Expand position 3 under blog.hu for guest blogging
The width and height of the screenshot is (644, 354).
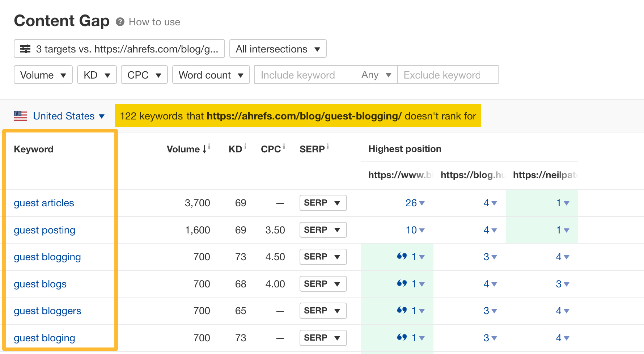[490, 257]
